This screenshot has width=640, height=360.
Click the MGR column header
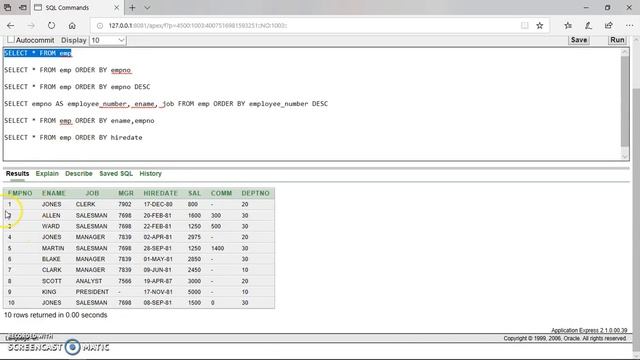[126, 193]
